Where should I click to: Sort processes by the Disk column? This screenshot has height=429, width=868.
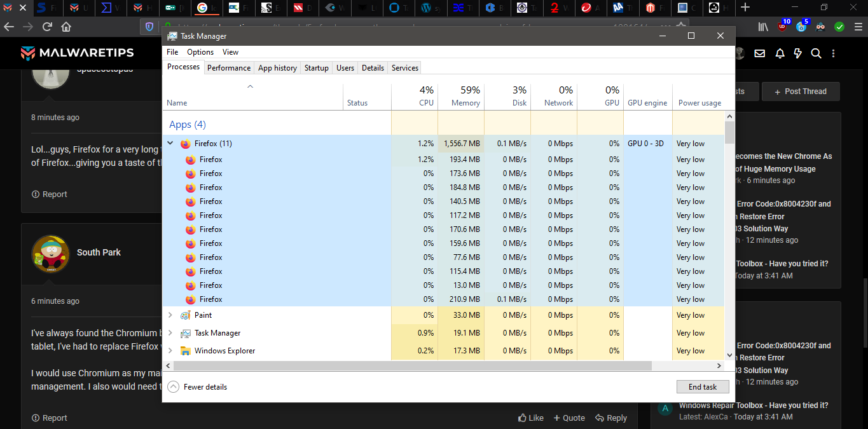507,97
